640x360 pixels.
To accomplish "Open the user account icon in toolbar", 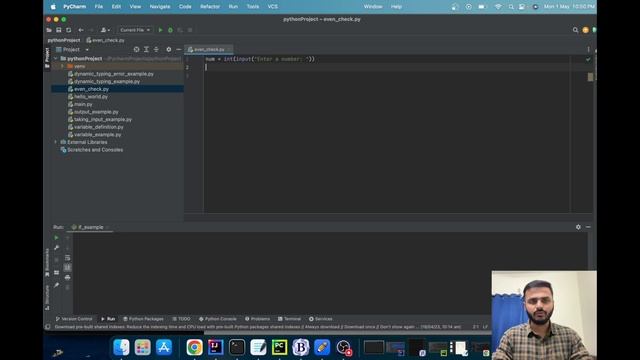I will coord(104,30).
